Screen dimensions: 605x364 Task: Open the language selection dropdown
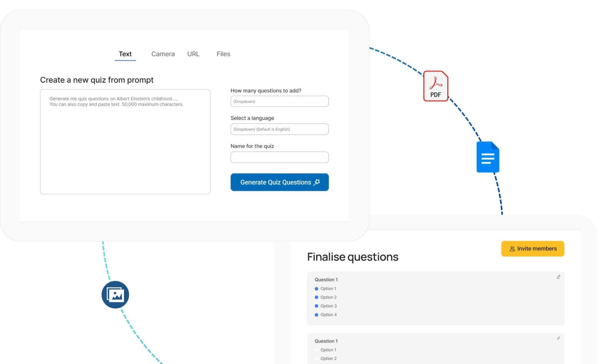point(279,129)
